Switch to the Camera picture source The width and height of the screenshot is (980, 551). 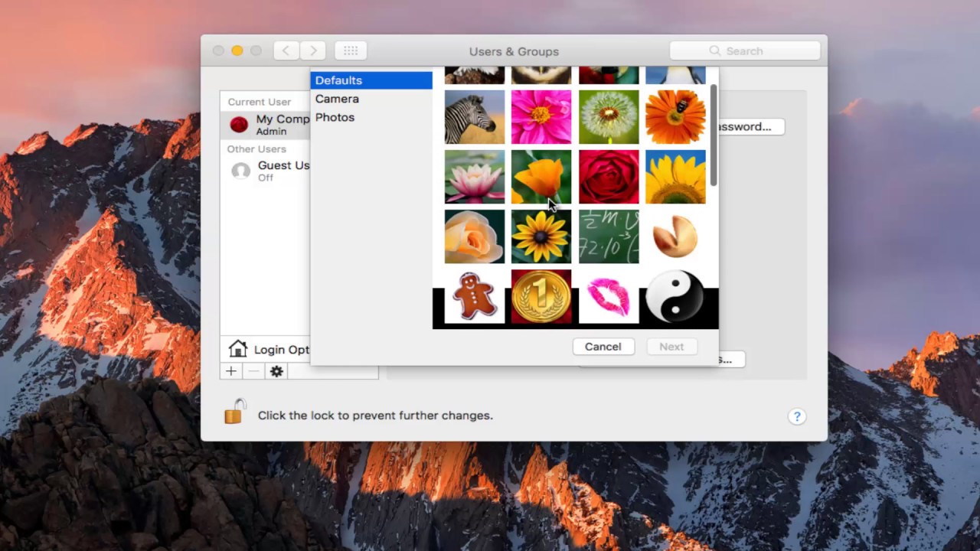[337, 99]
